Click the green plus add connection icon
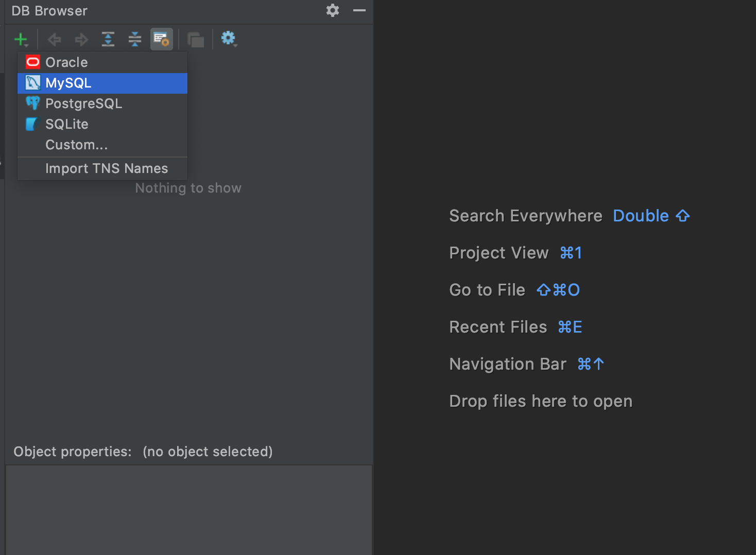756x555 pixels. (21, 39)
